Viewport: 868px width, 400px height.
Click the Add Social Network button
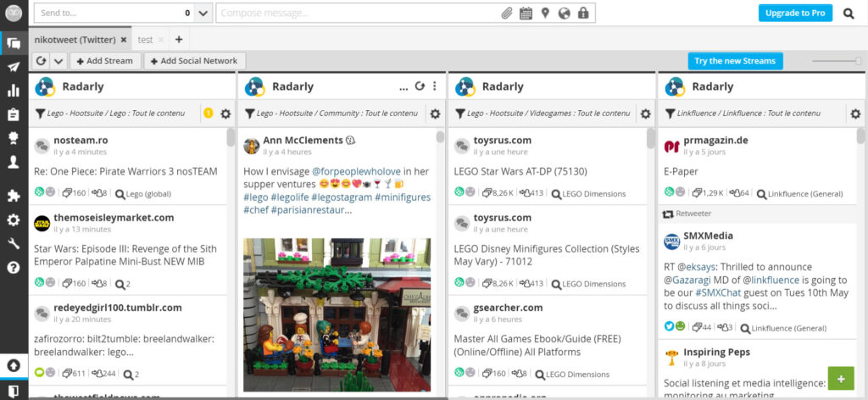pos(194,61)
